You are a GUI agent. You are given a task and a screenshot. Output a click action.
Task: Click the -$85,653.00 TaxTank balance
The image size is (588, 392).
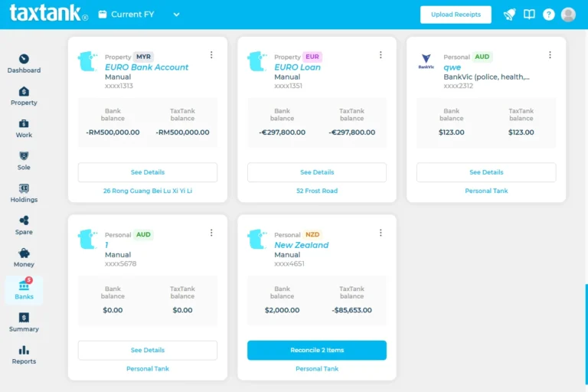[x=351, y=310]
